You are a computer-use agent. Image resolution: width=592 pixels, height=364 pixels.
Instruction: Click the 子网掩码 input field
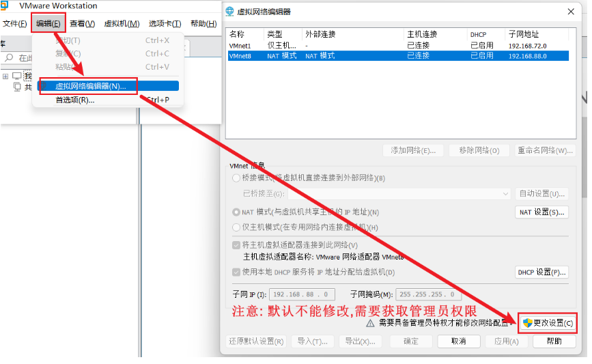coord(427,294)
